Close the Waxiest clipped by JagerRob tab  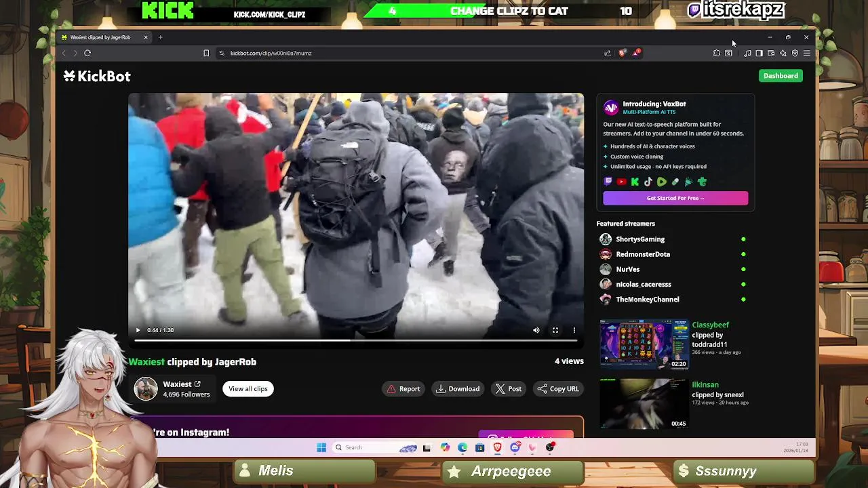point(146,37)
